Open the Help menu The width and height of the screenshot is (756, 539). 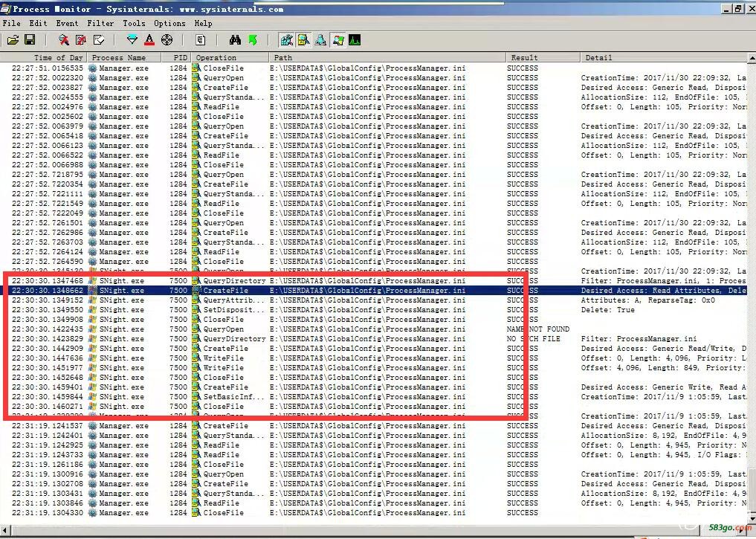click(203, 23)
